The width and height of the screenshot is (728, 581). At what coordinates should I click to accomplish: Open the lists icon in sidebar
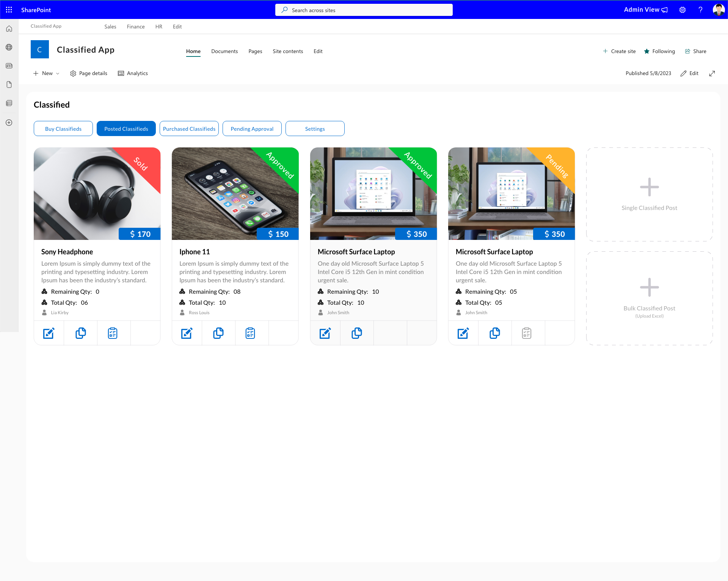(x=9, y=103)
